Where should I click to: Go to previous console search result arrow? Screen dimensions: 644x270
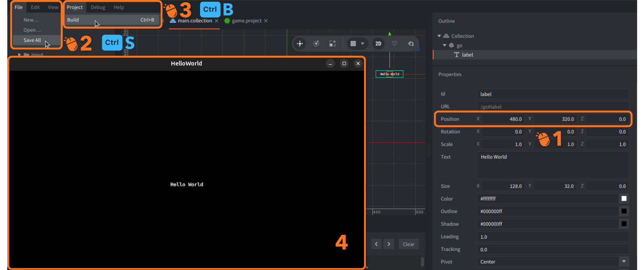tap(377, 244)
